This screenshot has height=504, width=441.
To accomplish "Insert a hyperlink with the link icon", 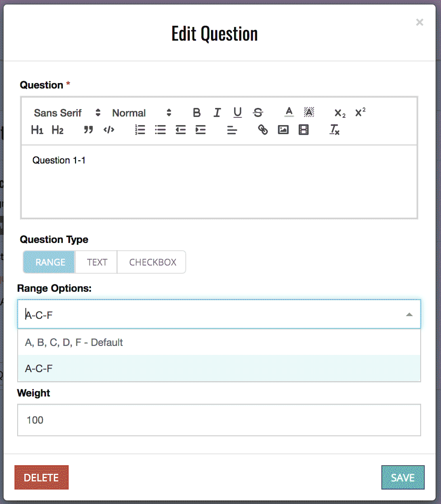I will coord(263,130).
